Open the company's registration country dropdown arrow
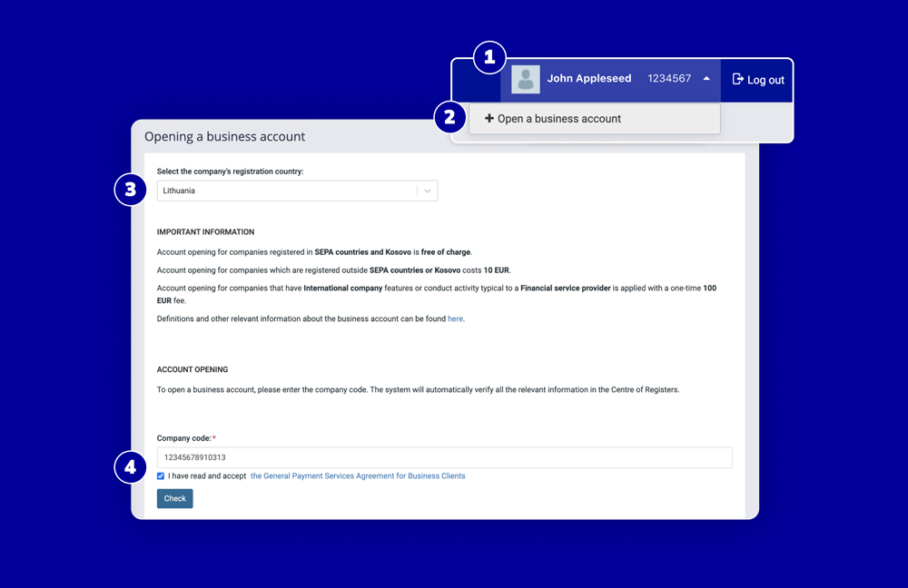 (x=427, y=191)
